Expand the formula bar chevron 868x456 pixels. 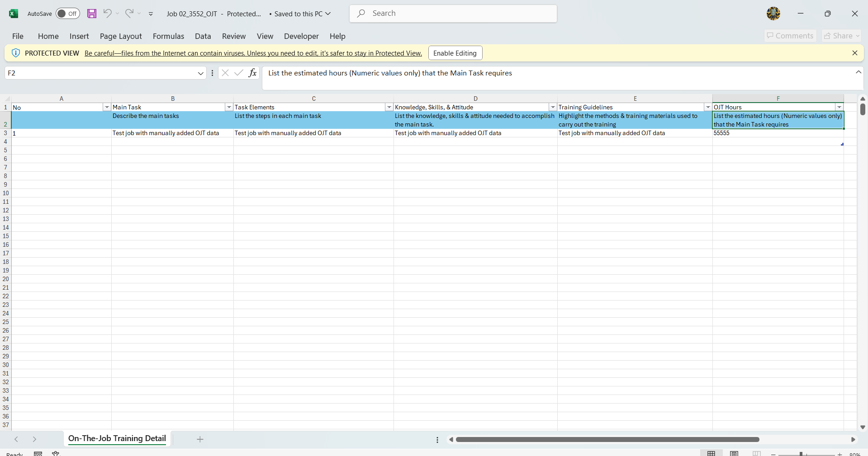(858, 72)
